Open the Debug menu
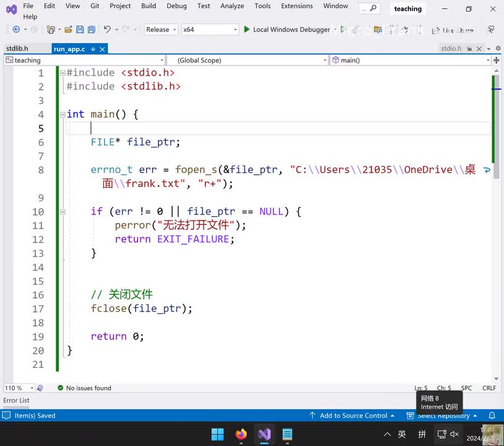This screenshot has width=504, height=446. pos(176,6)
